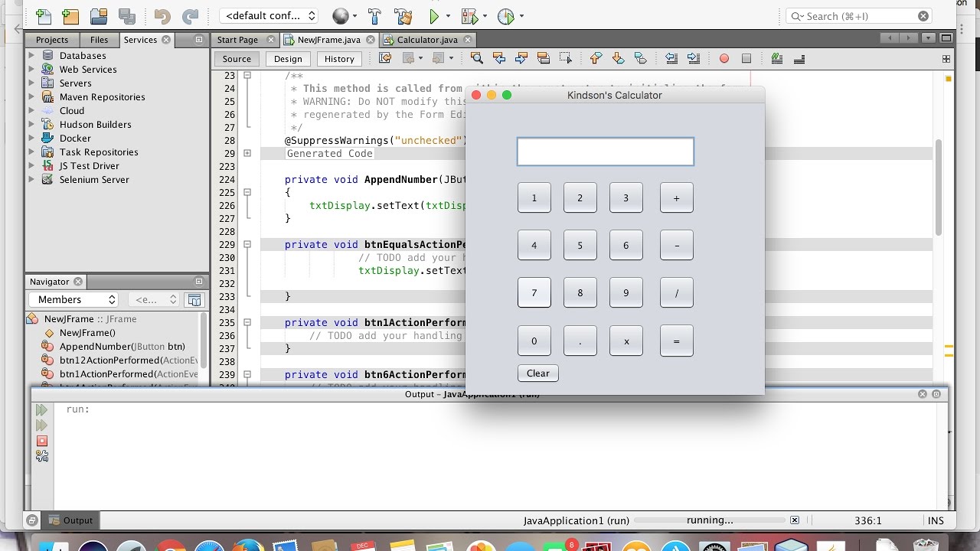This screenshot has width=980, height=551.
Task: Click the Profile Project clock icon
Action: pyautogui.click(x=505, y=15)
